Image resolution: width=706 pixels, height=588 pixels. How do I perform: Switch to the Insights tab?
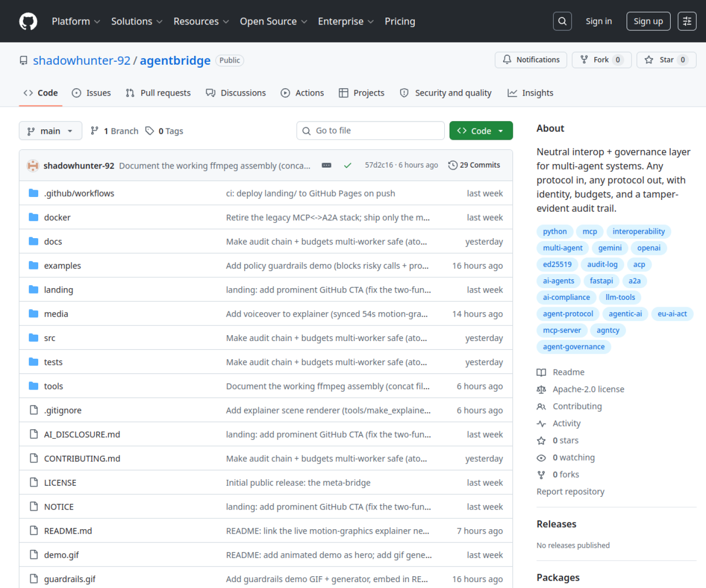[530, 93]
